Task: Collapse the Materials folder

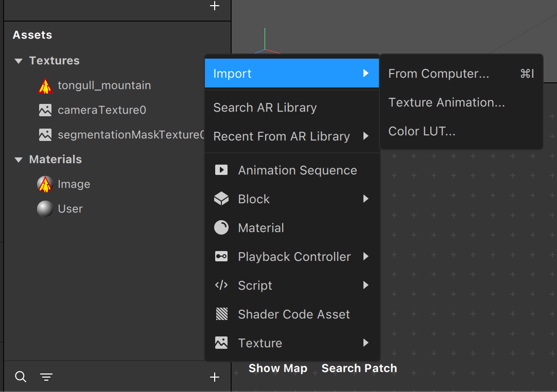Action: coord(19,159)
